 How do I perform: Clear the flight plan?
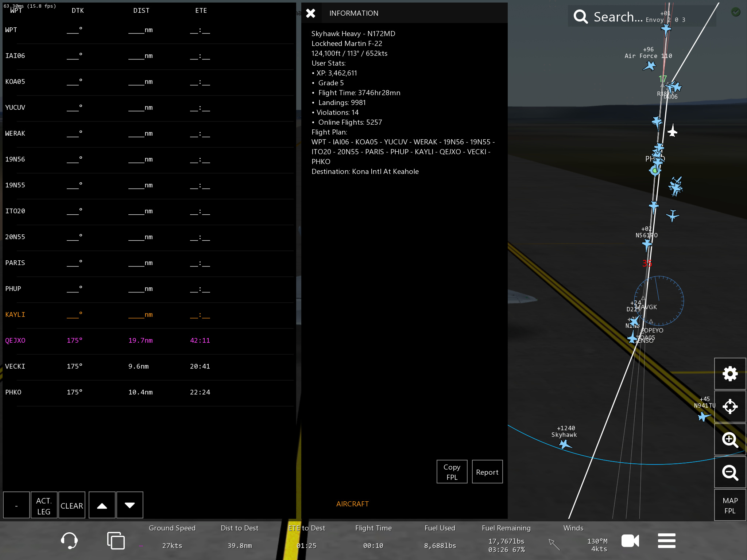[72, 505]
